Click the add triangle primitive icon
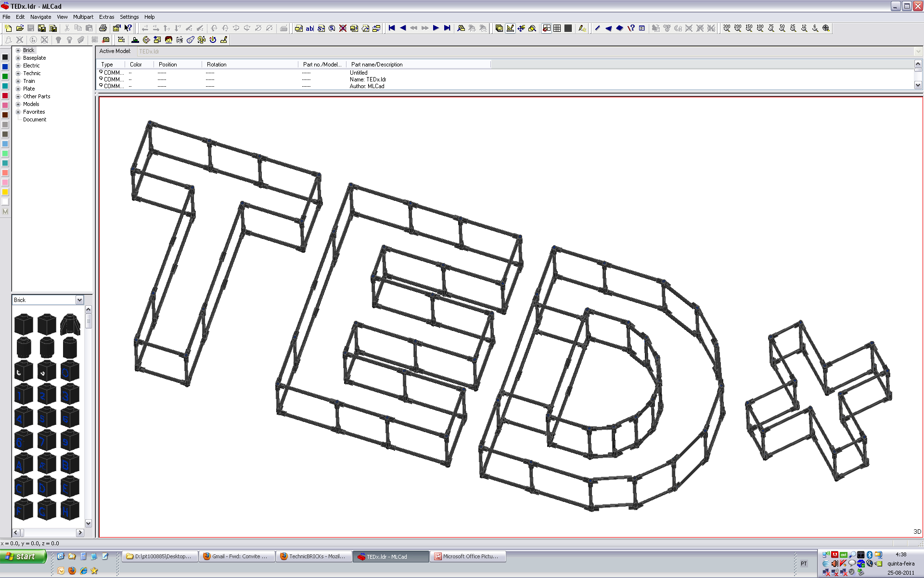Viewport: 924px width, 578px height. [x=608, y=28]
